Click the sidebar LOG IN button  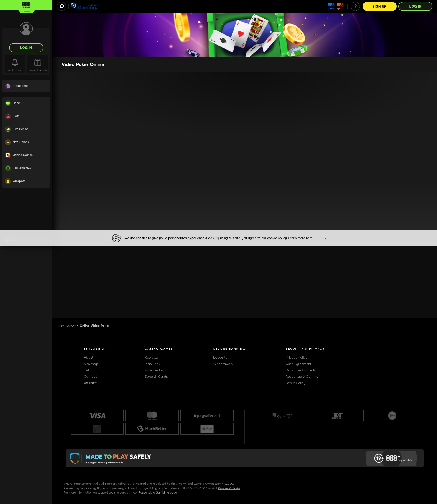[x=26, y=48]
